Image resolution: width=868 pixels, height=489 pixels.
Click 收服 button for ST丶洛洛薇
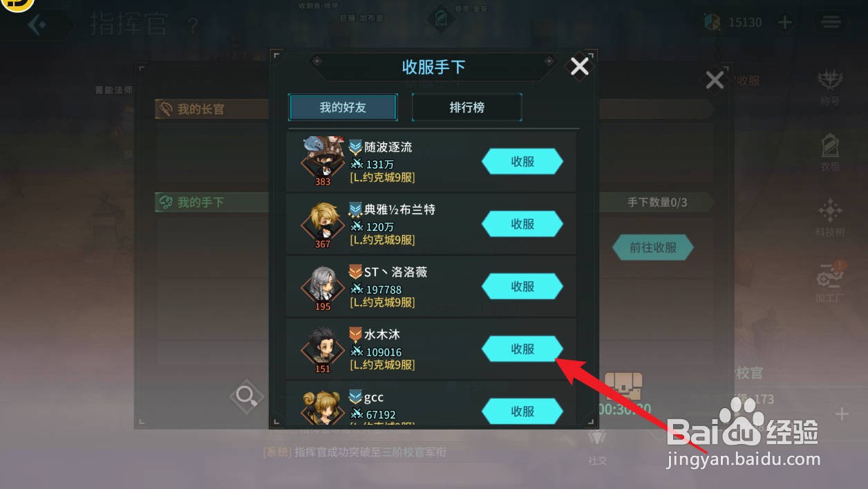(x=522, y=286)
